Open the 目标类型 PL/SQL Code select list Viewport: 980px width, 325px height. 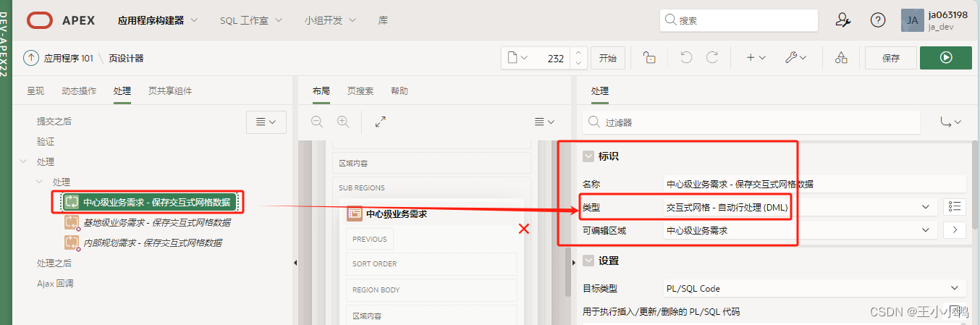tap(814, 288)
